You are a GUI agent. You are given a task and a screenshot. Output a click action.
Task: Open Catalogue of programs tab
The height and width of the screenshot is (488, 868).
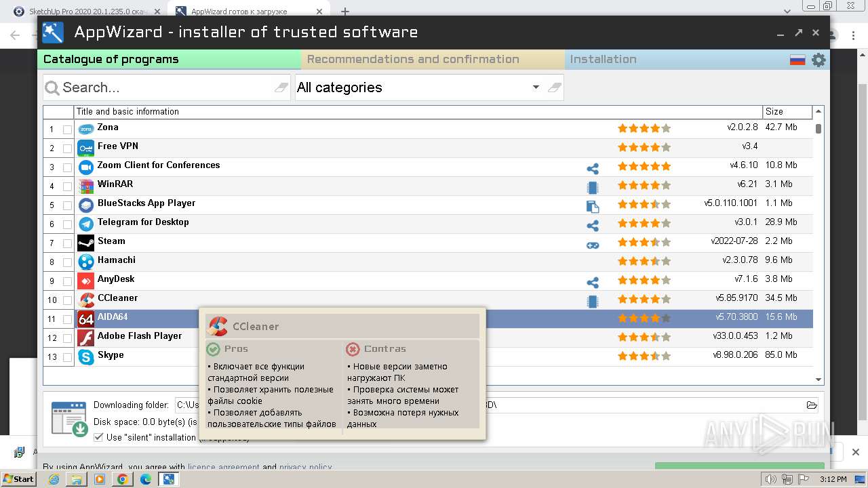169,60
